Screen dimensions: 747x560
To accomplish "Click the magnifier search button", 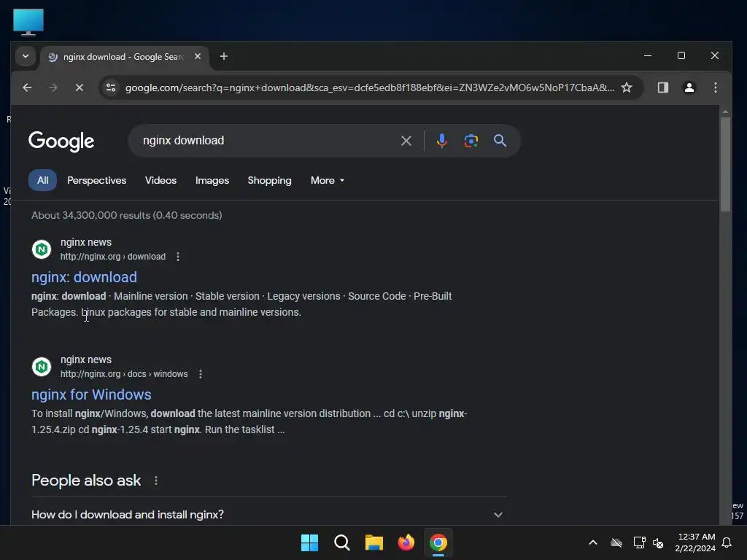I will point(500,141).
